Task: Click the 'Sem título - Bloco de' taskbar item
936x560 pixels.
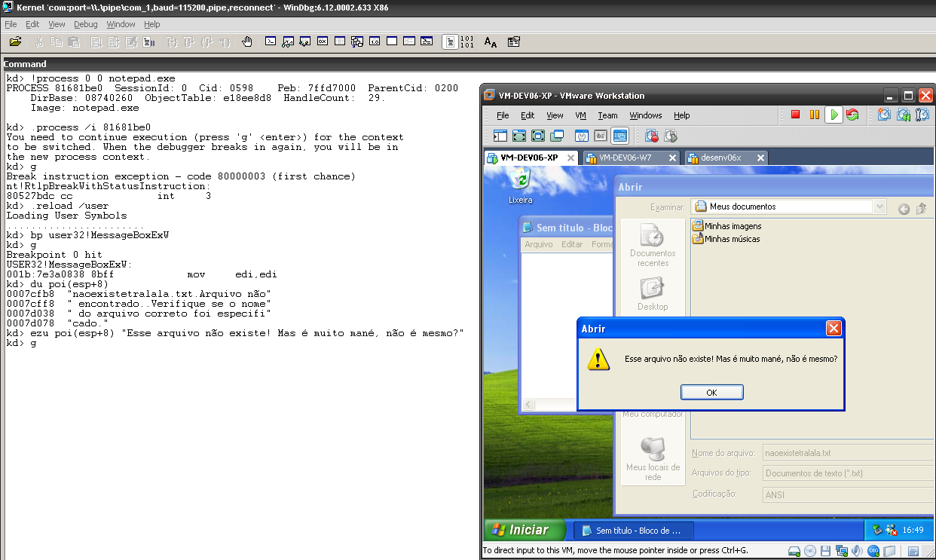Action: pyautogui.click(x=632, y=531)
